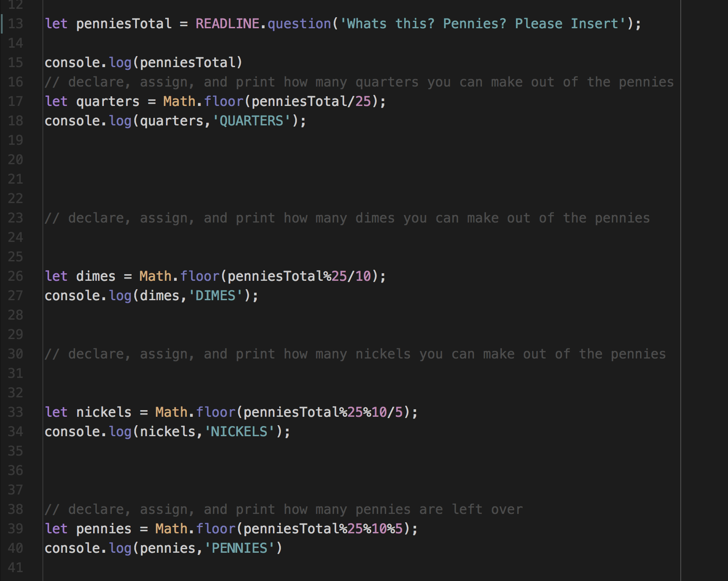Click the 'PENNIES' string literal

(239, 548)
